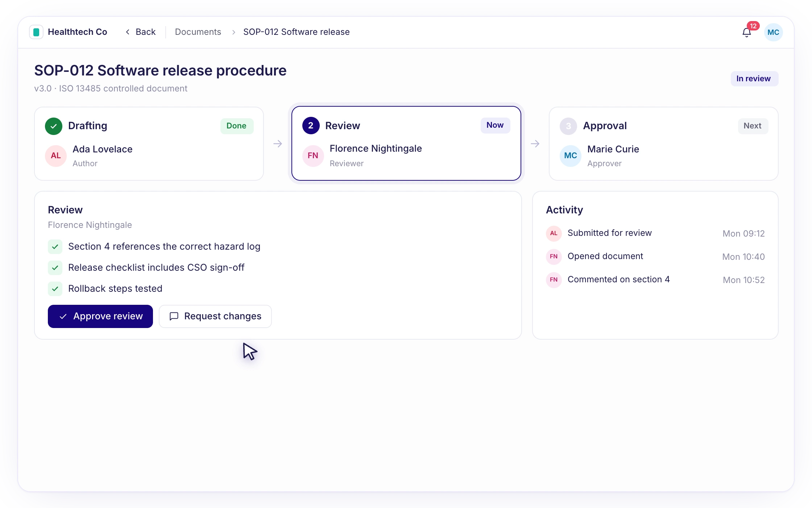
Task: Click the step 3 Approval number icon
Action: pos(568,126)
